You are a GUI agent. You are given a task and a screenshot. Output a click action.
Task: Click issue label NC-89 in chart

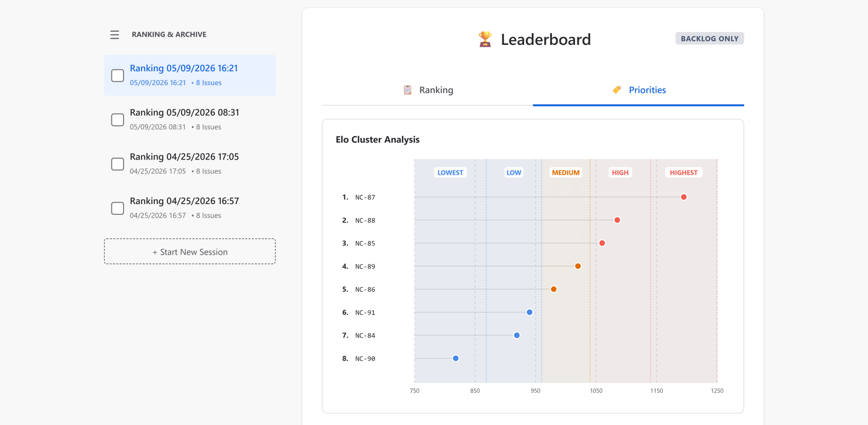tap(365, 267)
